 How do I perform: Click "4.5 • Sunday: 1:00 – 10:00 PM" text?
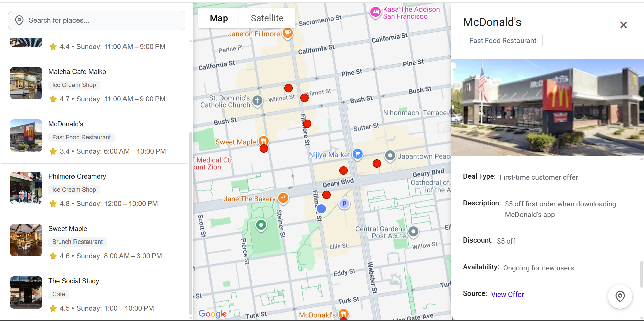coord(107,308)
